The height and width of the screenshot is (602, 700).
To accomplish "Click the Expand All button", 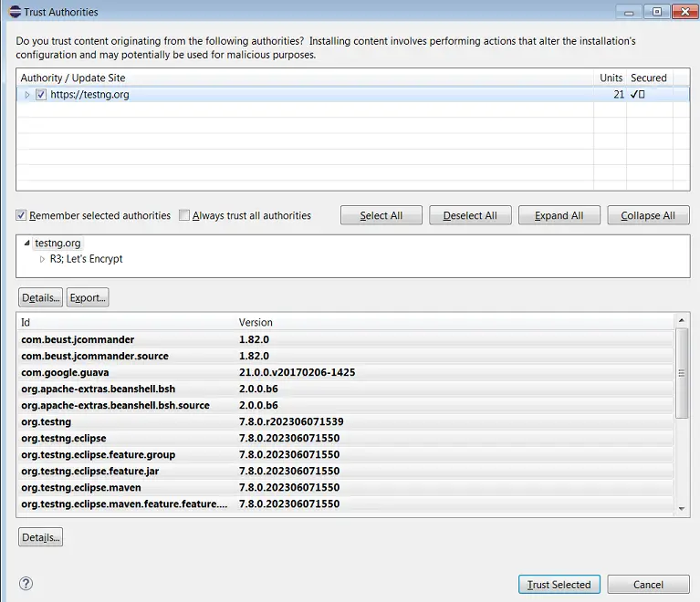I will point(559,215).
